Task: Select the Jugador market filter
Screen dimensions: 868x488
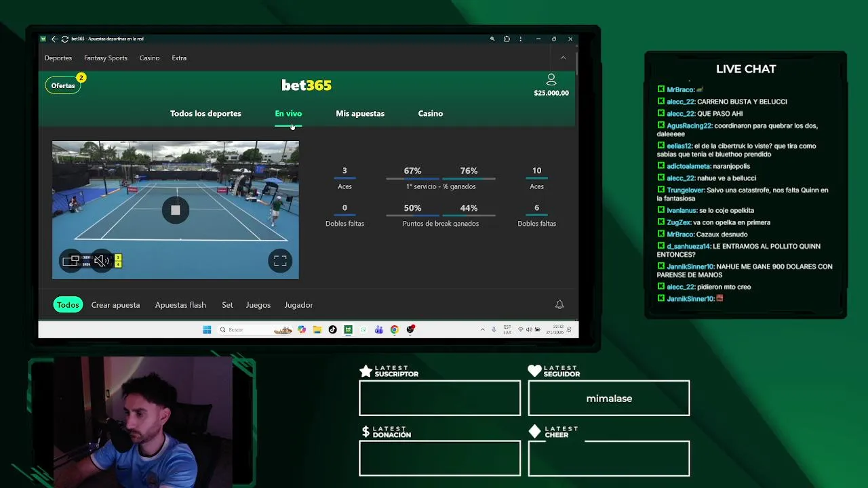Action: 298,305
